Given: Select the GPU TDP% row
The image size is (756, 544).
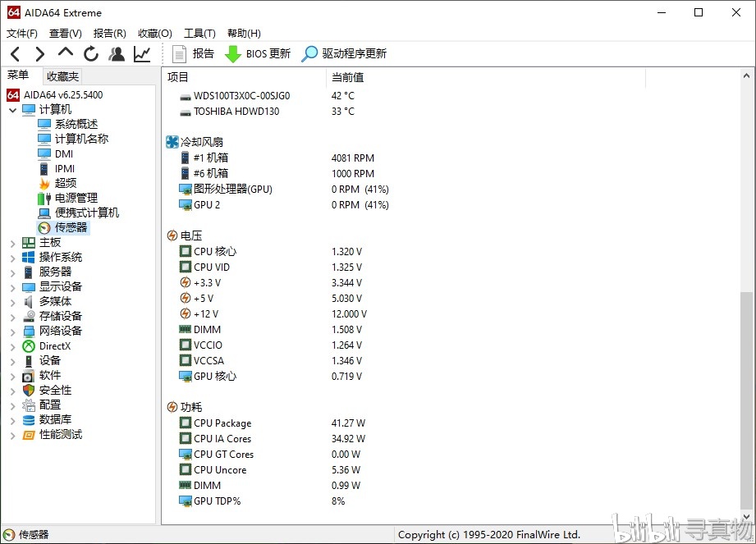Looking at the screenshot, I should click(x=210, y=501).
